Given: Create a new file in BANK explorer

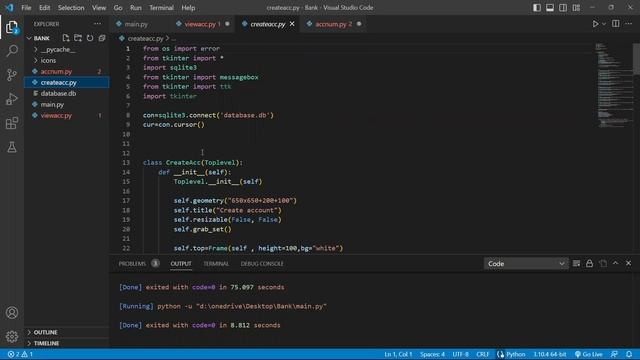Looking at the screenshot, I should pyautogui.click(x=66, y=38).
